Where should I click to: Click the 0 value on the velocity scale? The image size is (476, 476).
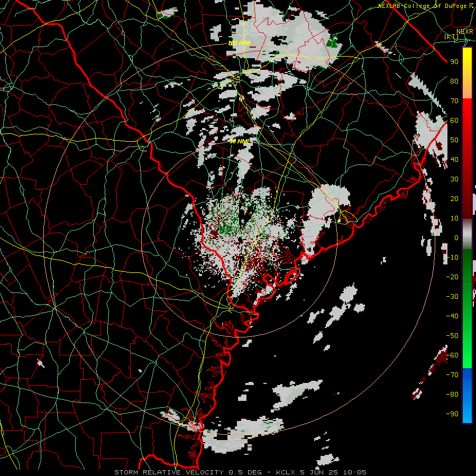tap(456, 237)
